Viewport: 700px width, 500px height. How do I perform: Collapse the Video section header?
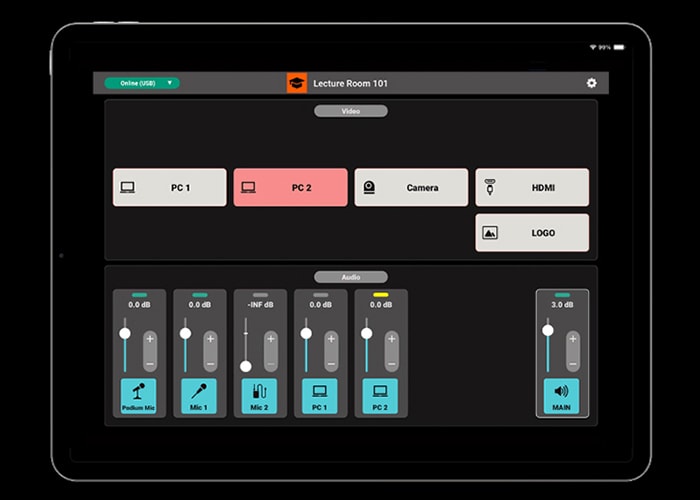[351, 111]
